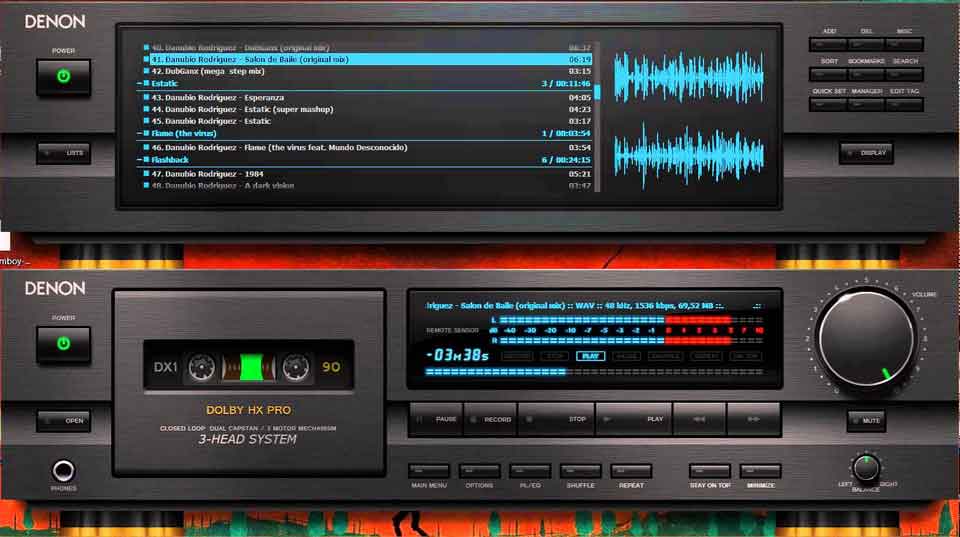
Task: Click the DEL button in the playlist
Action: [866, 45]
